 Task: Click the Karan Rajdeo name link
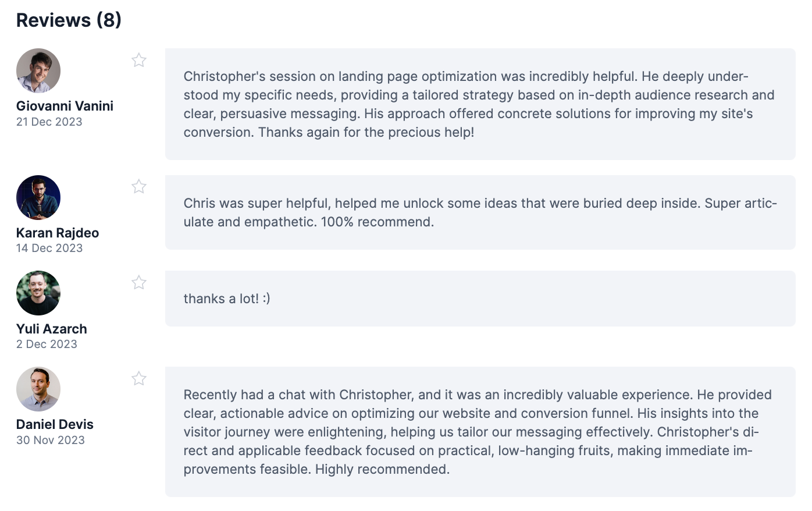tap(58, 233)
